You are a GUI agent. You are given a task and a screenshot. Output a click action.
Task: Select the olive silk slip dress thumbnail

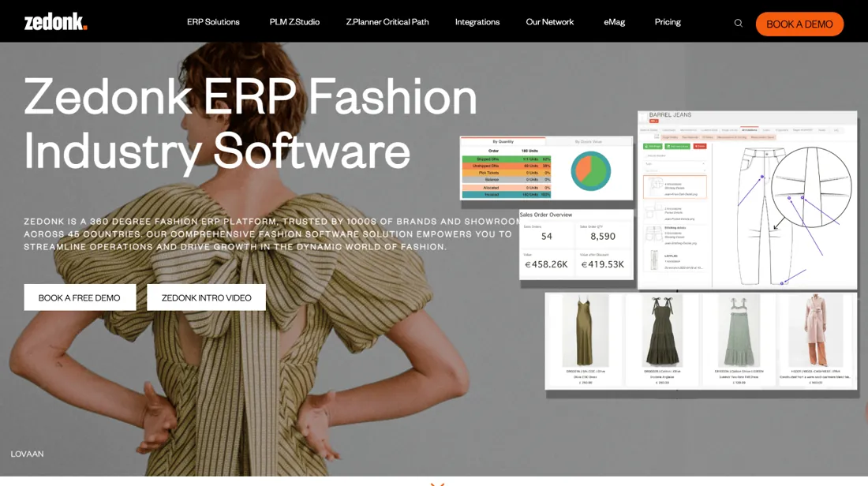pos(586,331)
